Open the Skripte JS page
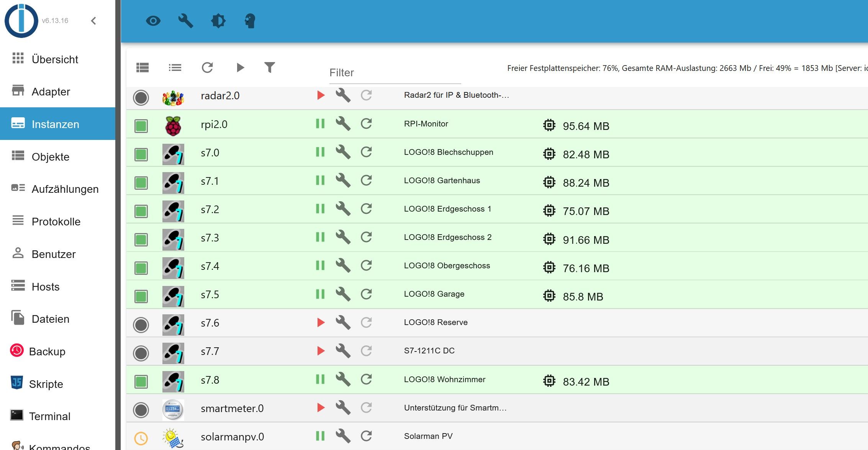Image resolution: width=868 pixels, height=450 pixels. pyautogui.click(x=46, y=384)
